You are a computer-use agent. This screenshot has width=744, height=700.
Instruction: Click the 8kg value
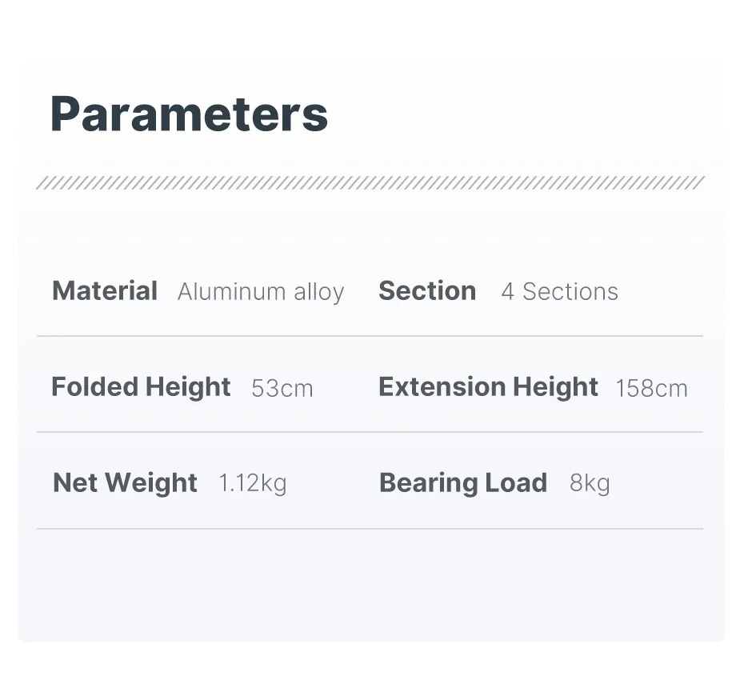tap(590, 483)
